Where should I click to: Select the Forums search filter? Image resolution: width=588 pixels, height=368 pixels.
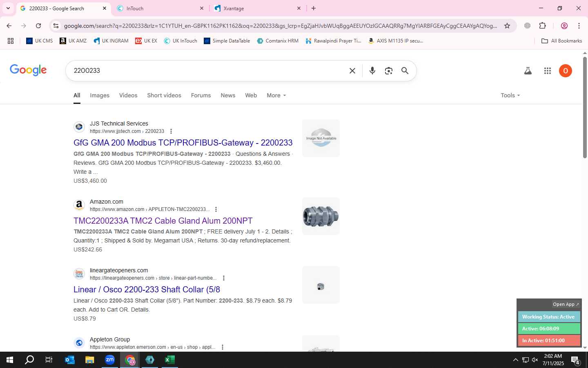click(201, 95)
